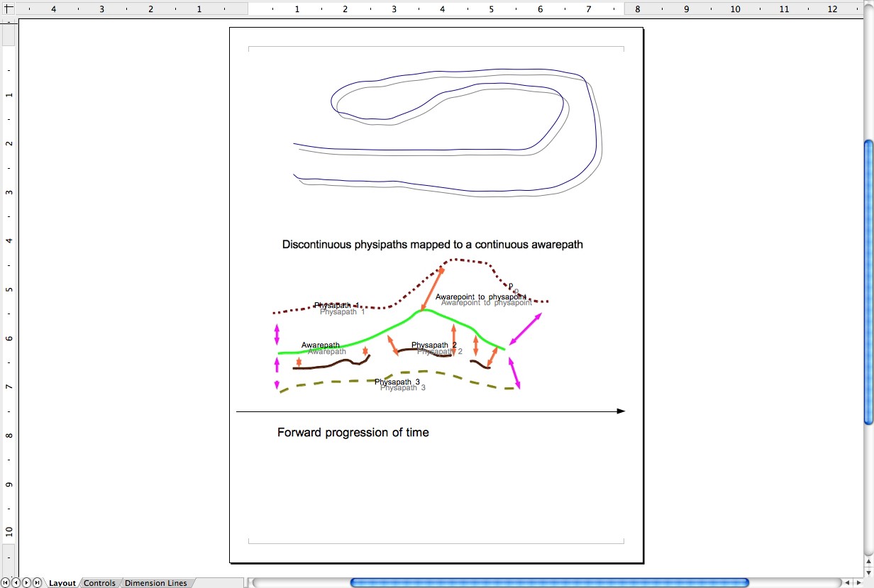Image resolution: width=874 pixels, height=588 pixels.
Task: Click the horizontal scrollbar right arrow
Action: click(x=858, y=582)
